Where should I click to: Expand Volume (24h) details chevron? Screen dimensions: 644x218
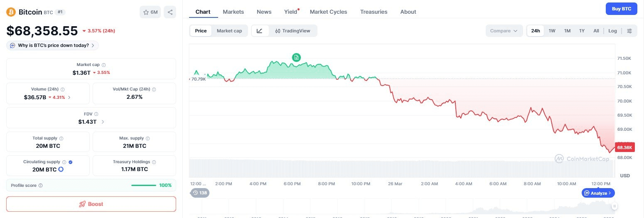pos(69,97)
